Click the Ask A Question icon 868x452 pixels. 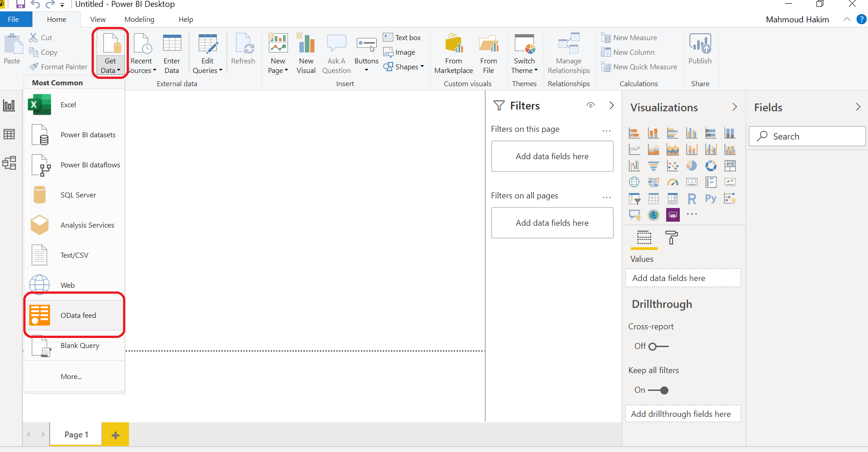pyautogui.click(x=337, y=44)
